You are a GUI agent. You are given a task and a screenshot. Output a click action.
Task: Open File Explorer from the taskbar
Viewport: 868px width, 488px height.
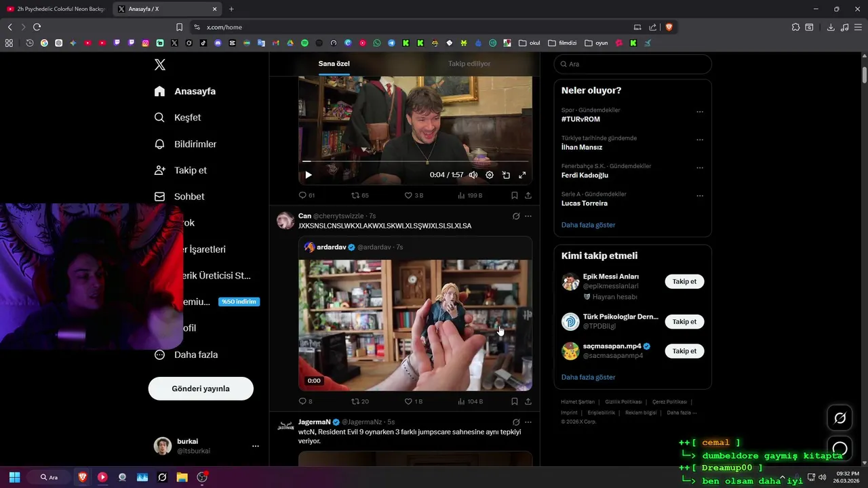[x=182, y=477]
